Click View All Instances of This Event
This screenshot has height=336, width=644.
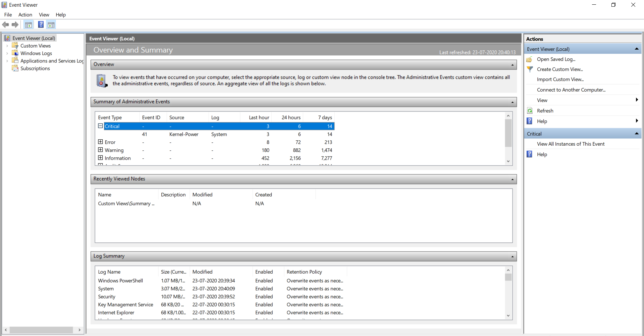[x=571, y=144]
